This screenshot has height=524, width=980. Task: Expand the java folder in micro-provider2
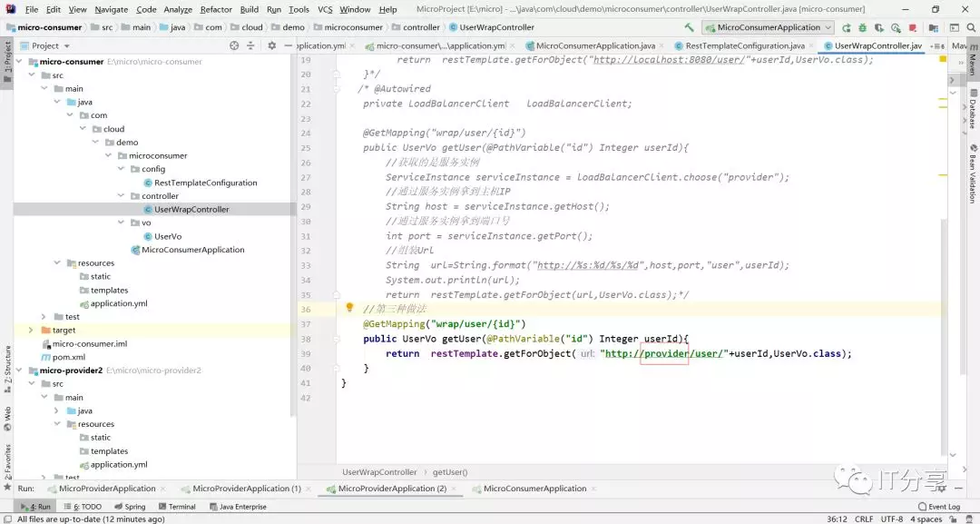pos(56,410)
